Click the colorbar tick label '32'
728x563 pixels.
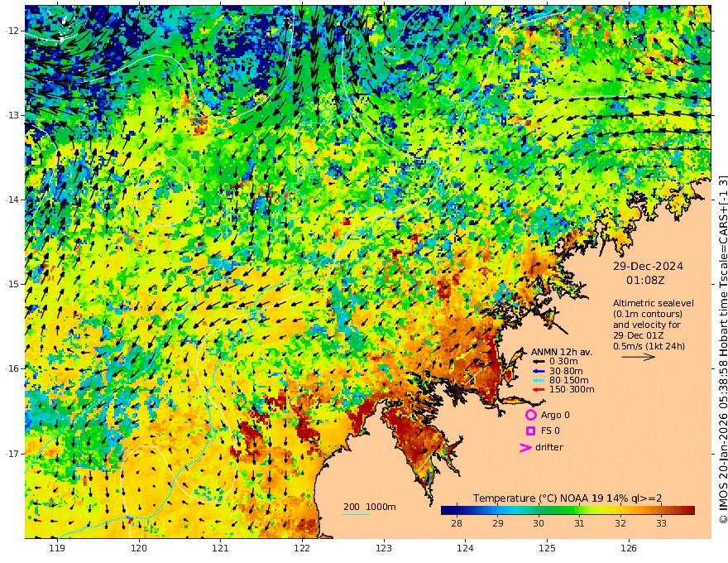[620, 523]
